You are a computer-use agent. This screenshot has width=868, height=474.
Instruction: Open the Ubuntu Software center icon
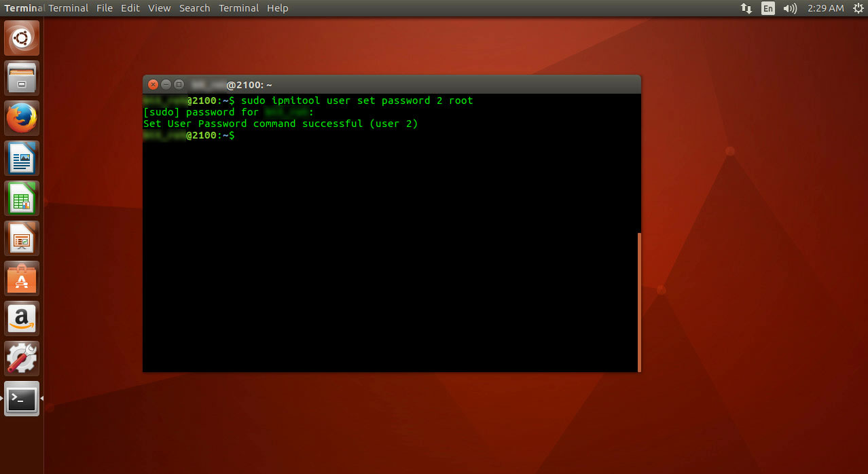[22, 278]
